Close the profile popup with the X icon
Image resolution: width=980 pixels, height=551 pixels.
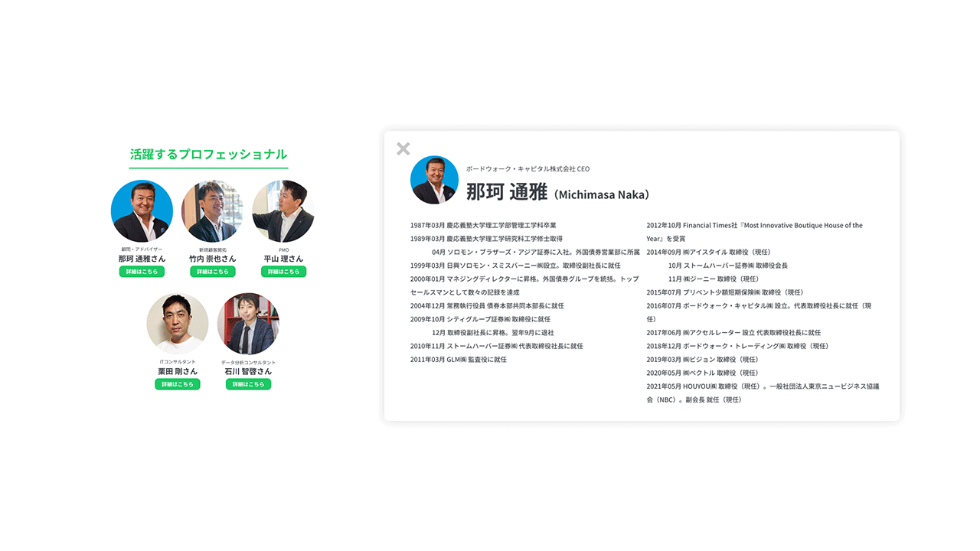[x=403, y=148]
